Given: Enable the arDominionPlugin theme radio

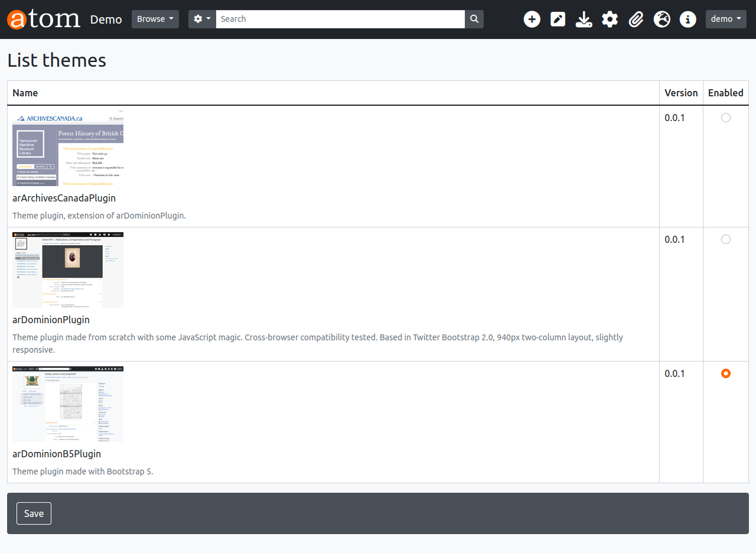Looking at the screenshot, I should pyautogui.click(x=725, y=239).
